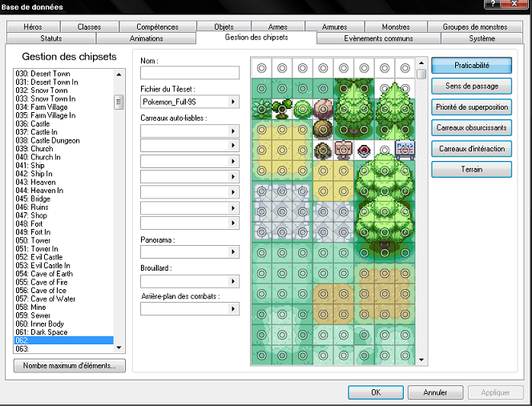Click the small round green bush tile
The width and height of the screenshot is (532, 406).
click(302, 107)
